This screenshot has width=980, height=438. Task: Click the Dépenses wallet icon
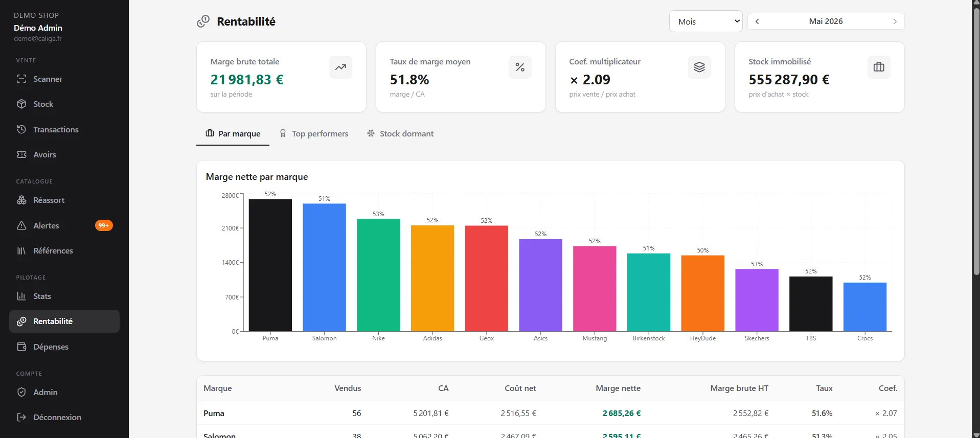[x=21, y=347]
